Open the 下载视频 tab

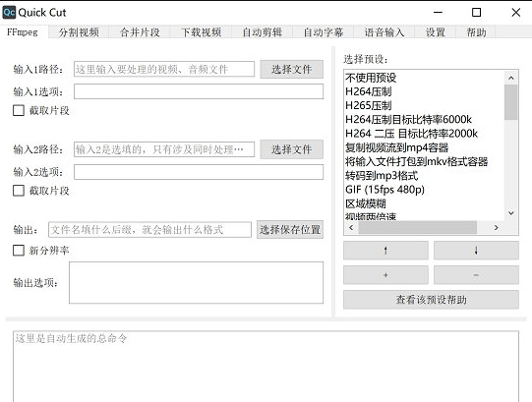coord(202,32)
